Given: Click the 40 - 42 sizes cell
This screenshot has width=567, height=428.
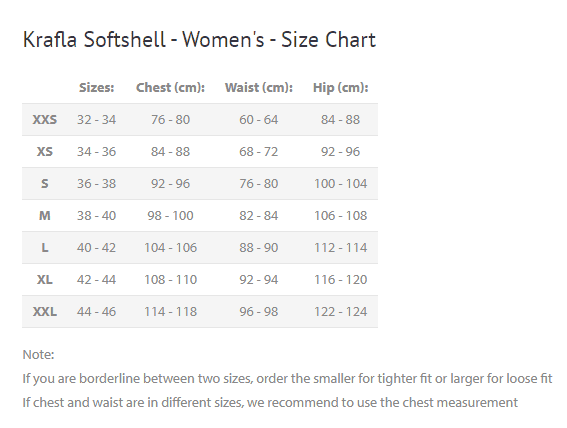Looking at the screenshot, I should (97, 248).
